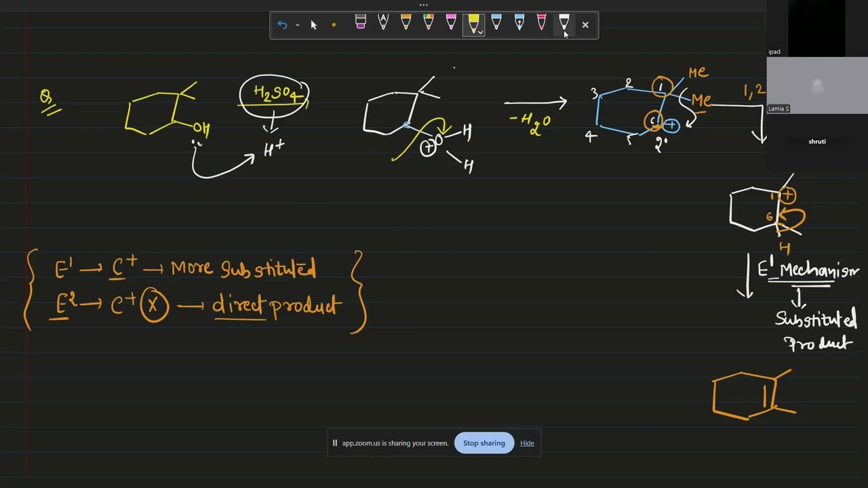This screenshot has width=868, height=488.
Task: Choose the blue fountain pen
Action: (519, 22)
